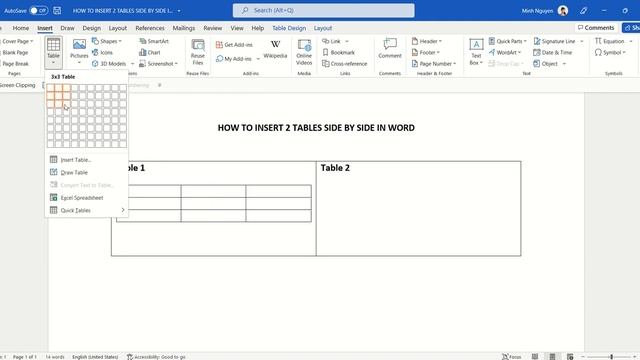This screenshot has width=640, height=360.
Task: Open Header dropdown
Action: click(x=427, y=41)
